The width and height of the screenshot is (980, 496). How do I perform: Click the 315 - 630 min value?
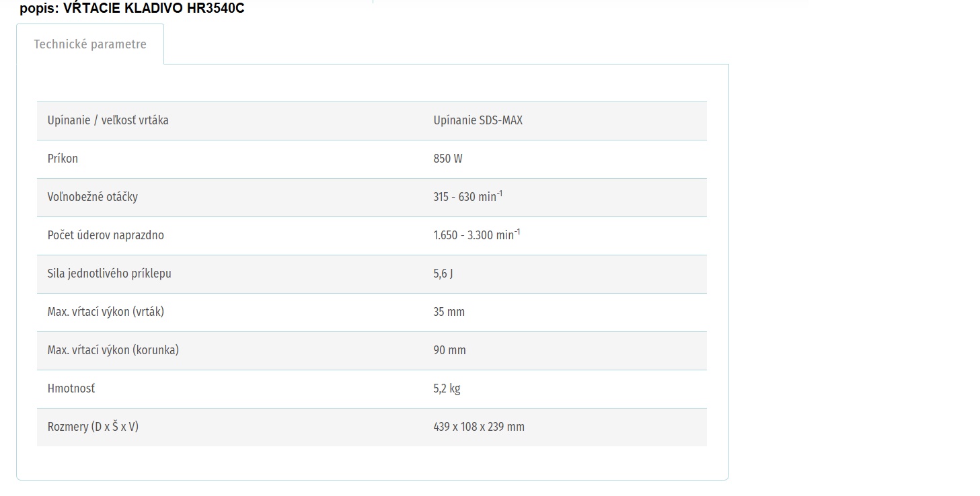pos(468,196)
